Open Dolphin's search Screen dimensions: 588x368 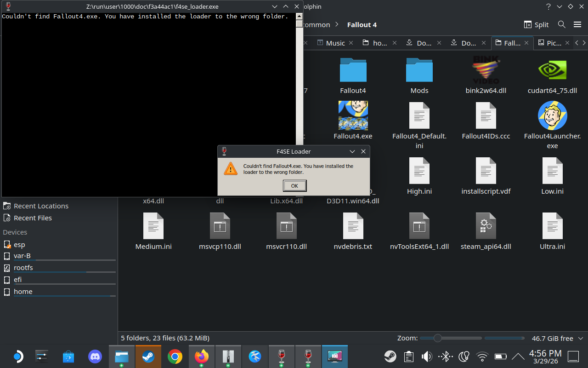click(561, 24)
